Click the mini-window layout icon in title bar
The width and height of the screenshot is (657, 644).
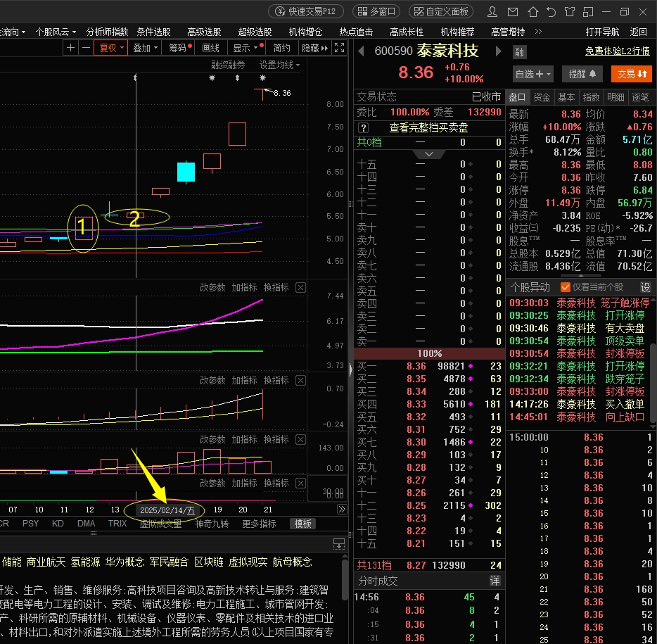(588, 12)
